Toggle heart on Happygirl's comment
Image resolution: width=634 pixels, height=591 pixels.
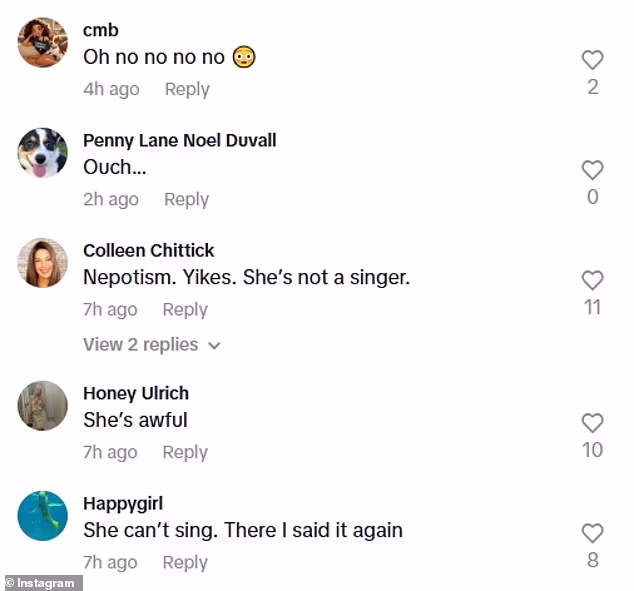pos(592,533)
